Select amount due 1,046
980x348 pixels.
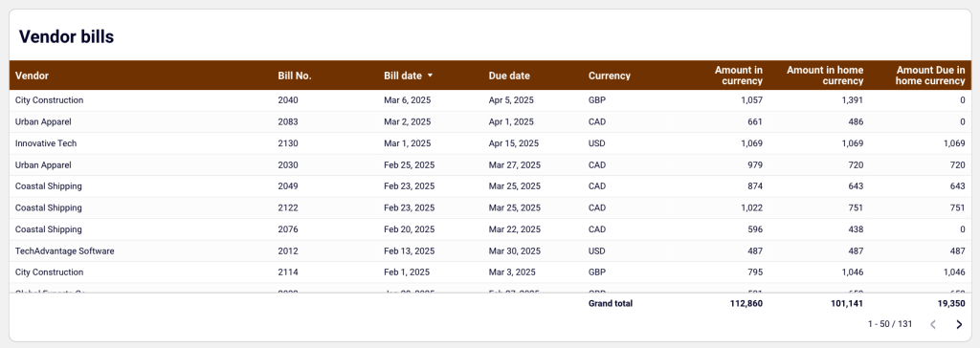pos(954,272)
